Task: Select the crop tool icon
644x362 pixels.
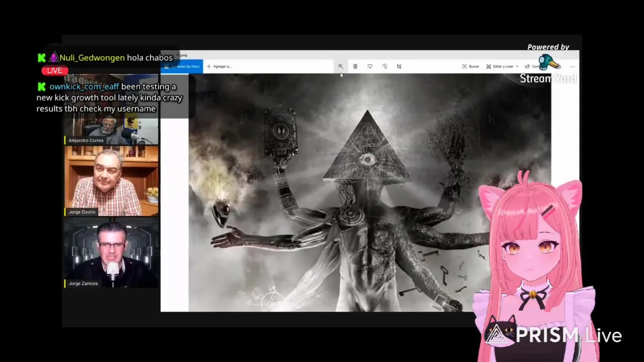Action: 399,66
